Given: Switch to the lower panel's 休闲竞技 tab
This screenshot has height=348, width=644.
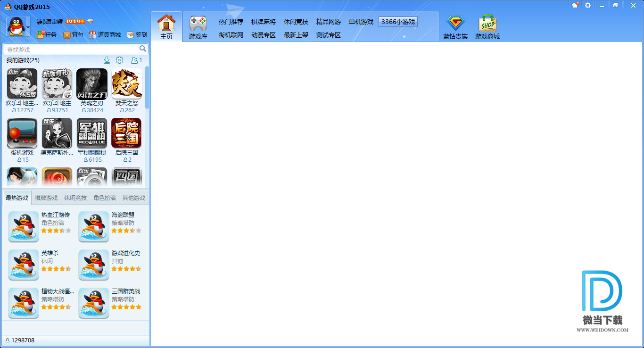Looking at the screenshot, I should pos(75,198).
